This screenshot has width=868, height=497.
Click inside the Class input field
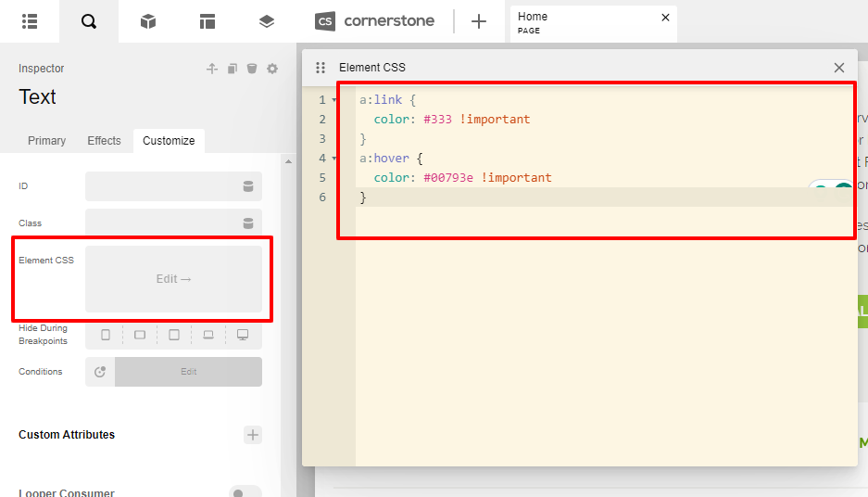162,223
